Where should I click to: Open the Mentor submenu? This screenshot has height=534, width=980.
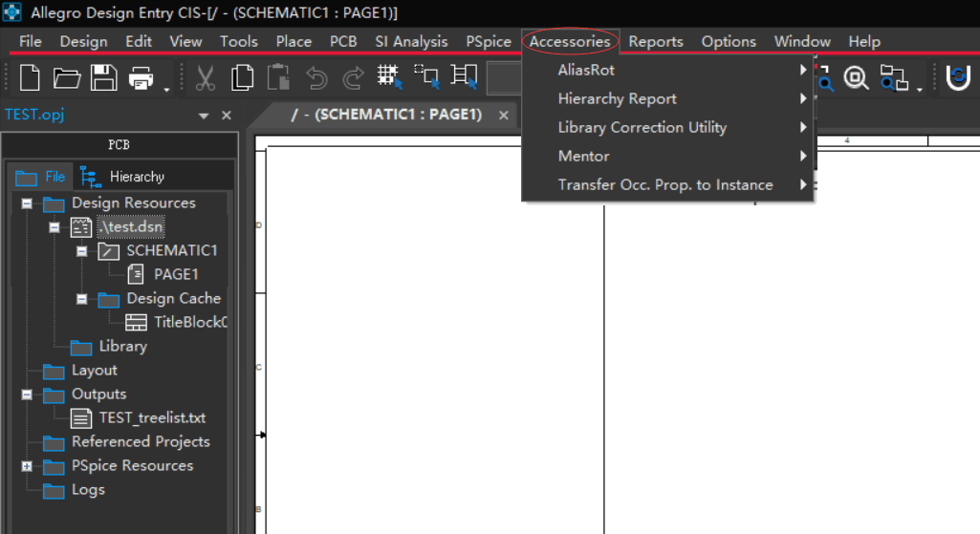(667, 156)
